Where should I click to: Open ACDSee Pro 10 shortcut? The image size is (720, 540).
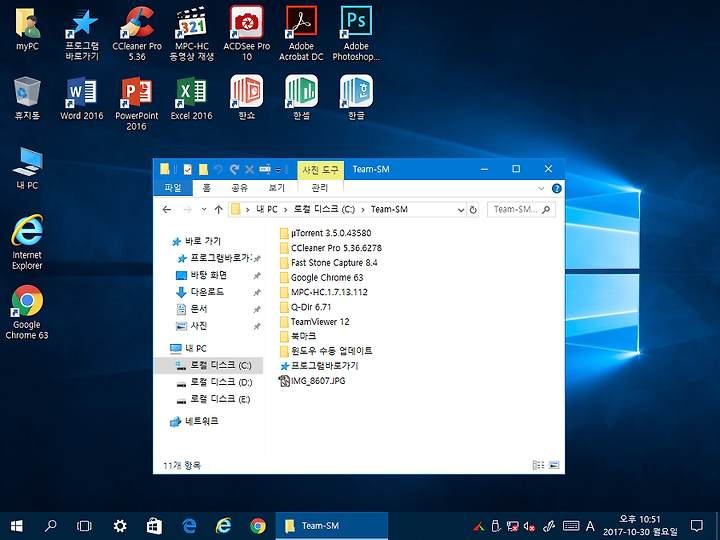click(x=247, y=34)
